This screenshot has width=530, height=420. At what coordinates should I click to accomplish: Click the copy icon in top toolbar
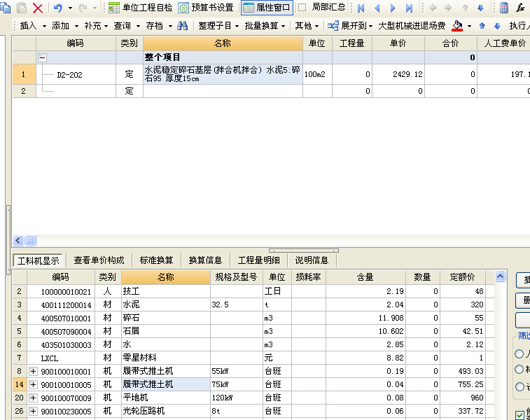click(6, 8)
